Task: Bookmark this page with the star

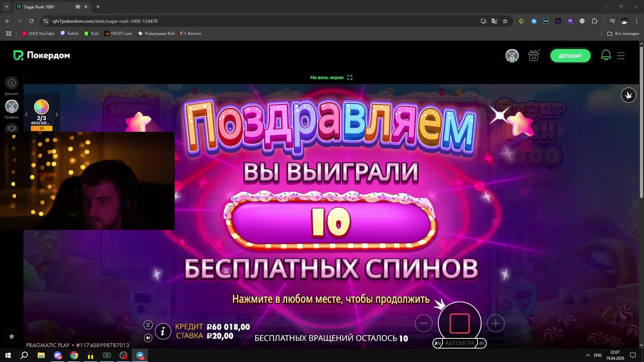Action: pyautogui.click(x=505, y=21)
